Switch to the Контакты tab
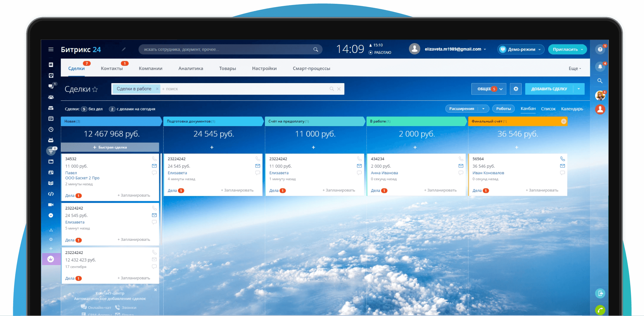This screenshot has height=316, width=644. point(112,68)
